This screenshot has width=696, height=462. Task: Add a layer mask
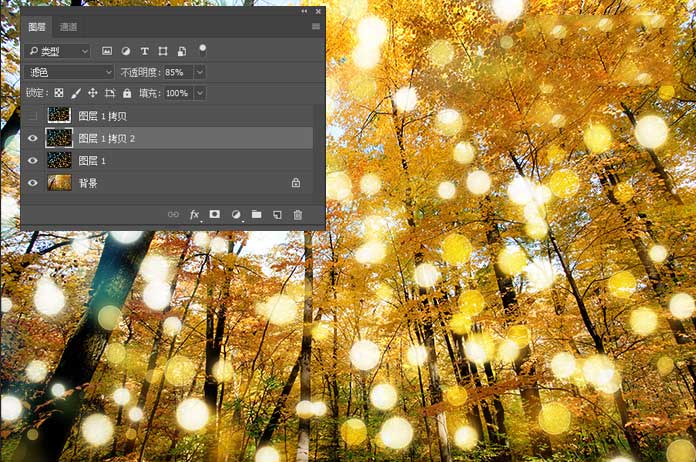215,214
